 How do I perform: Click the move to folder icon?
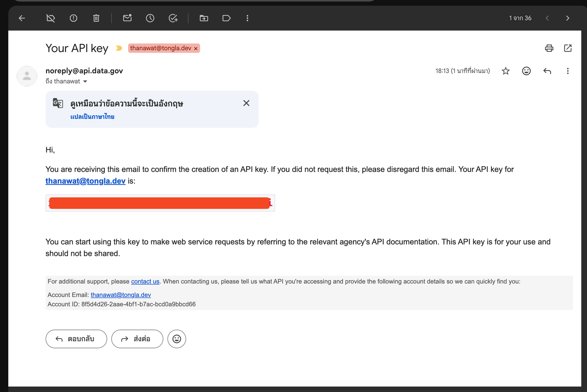(x=204, y=18)
